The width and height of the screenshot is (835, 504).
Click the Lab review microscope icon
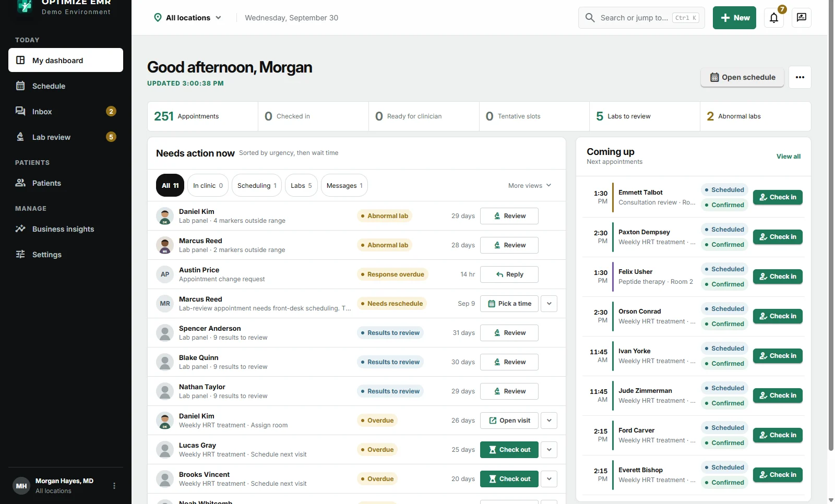click(x=20, y=137)
